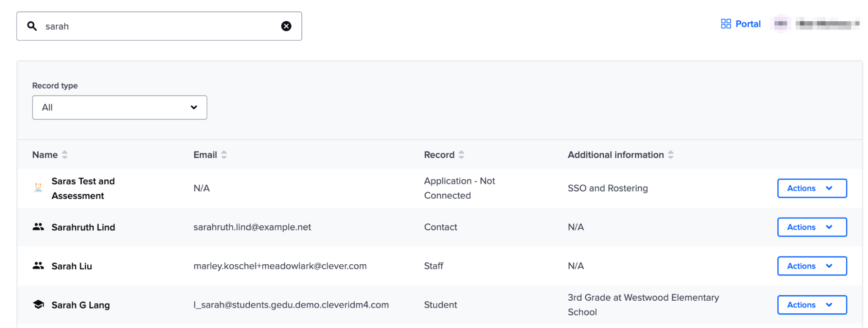Image resolution: width=868 pixels, height=328 pixels.
Task: Open the Portal link
Action: tap(741, 24)
